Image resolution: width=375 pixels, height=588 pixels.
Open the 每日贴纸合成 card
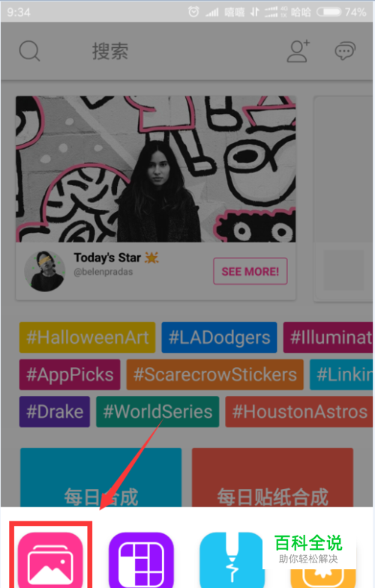272,478
